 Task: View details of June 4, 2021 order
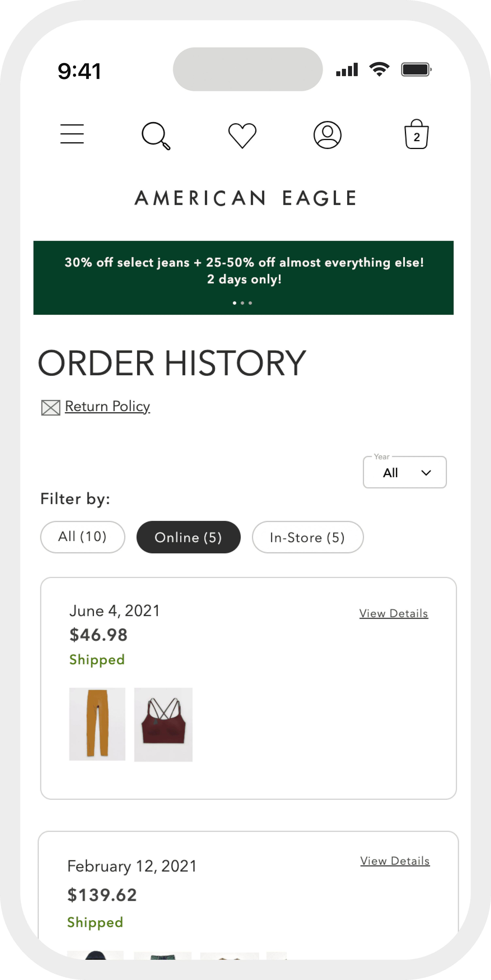tap(394, 613)
